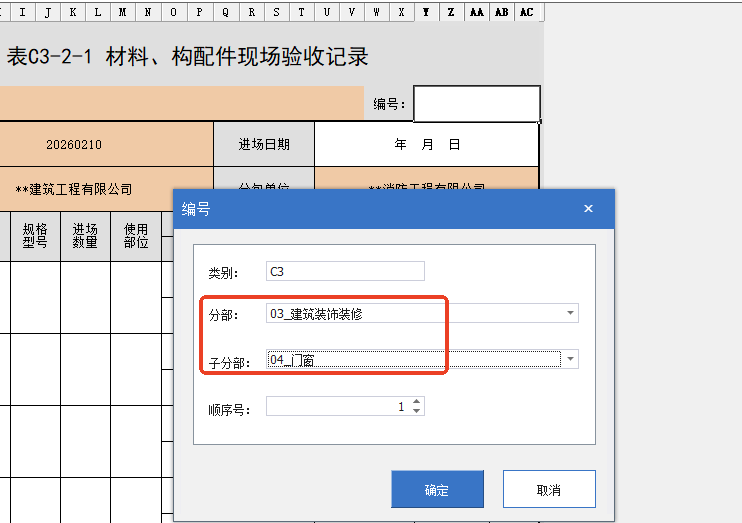The height and width of the screenshot is (523, 742).
Task: Expand the 分部 dropdown arrow
Action: [570, 313]
